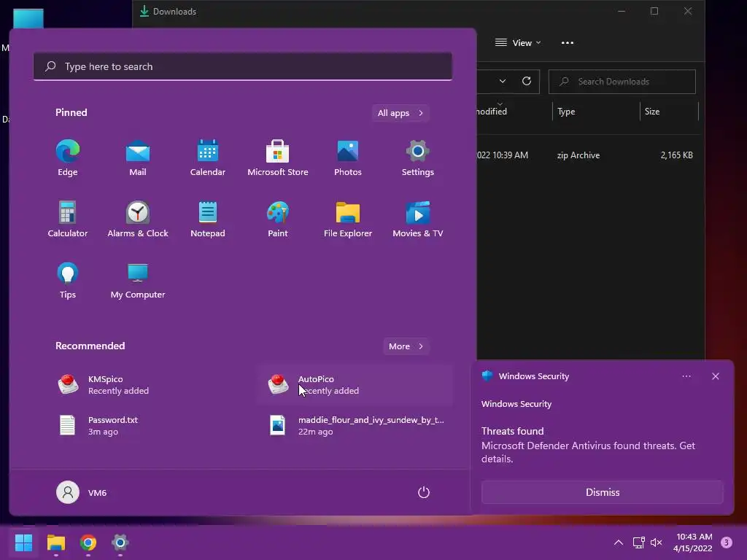Dismiss the Windows Security notification
Image resolution: width=747 pixels, height=560 pixels.
(x=602, y=492)
